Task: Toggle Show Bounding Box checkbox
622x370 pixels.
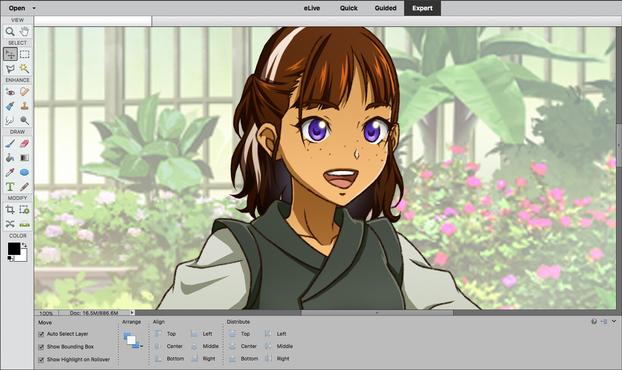Action: (x=41, y=347)
